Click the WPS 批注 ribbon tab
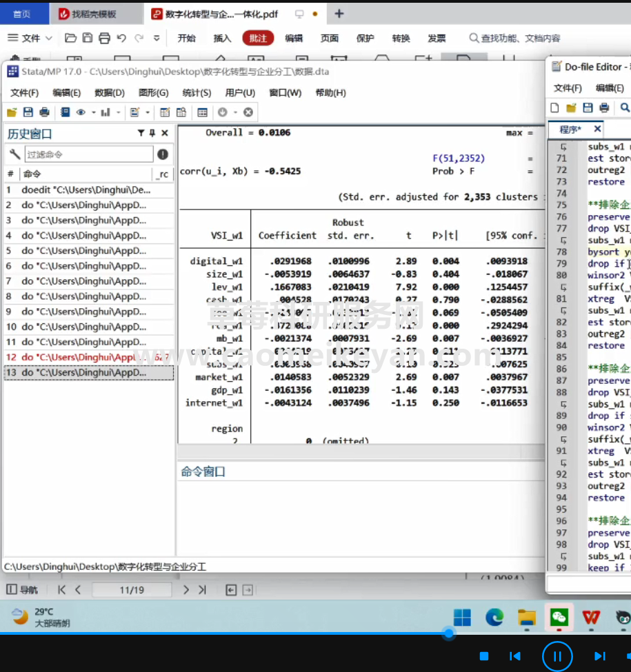The width and height of the screenshot is (631, 672). pos(258,38)
